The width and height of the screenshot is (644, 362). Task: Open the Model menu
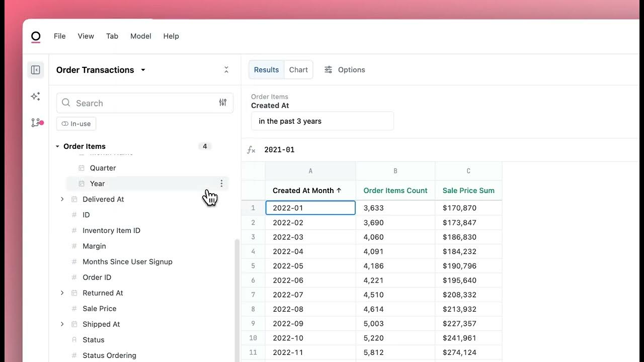click(x=141, y=36)
